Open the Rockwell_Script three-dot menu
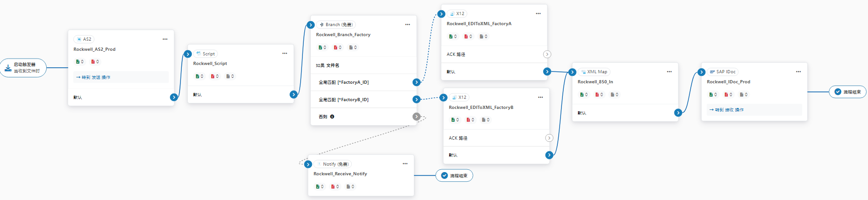The image size is (868, 200). [x=285, y=54]
